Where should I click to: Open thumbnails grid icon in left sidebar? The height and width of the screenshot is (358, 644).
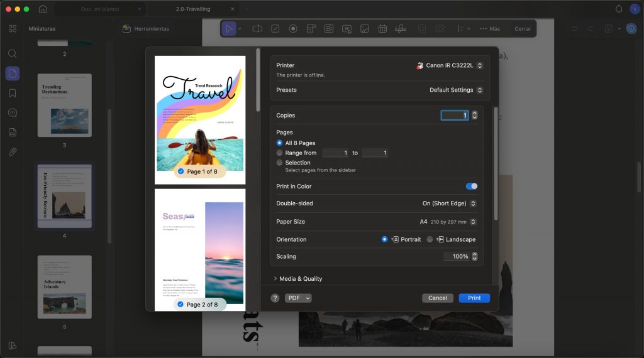13,29
